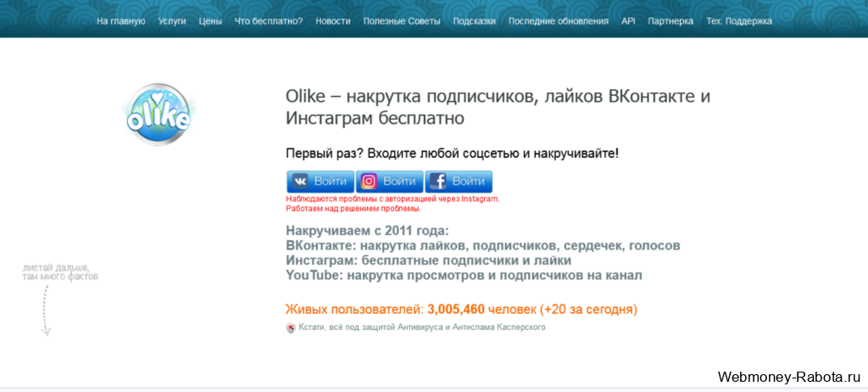Log in with the Facebook button
Image resolution: width=868 pixels, height=392 pixels.
459,182
